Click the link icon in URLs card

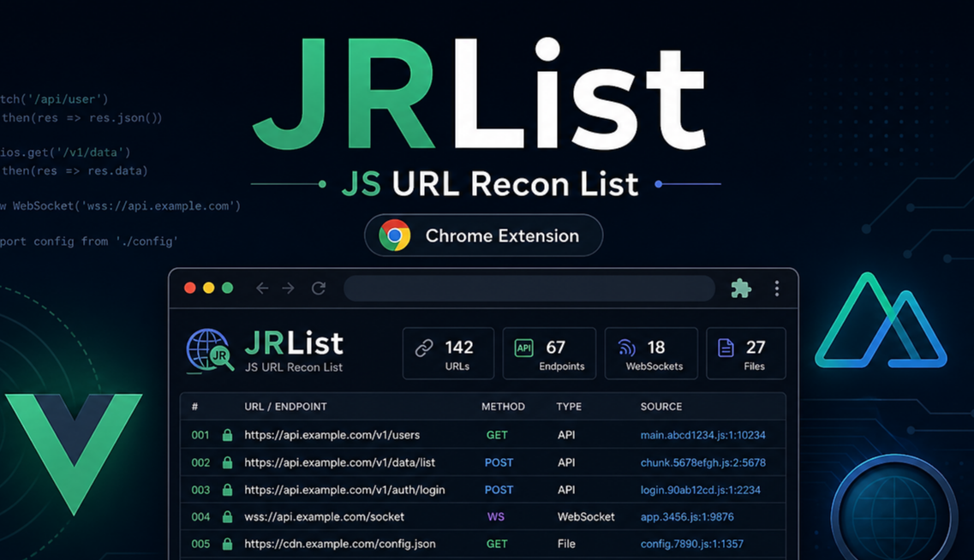coord(424,348)
